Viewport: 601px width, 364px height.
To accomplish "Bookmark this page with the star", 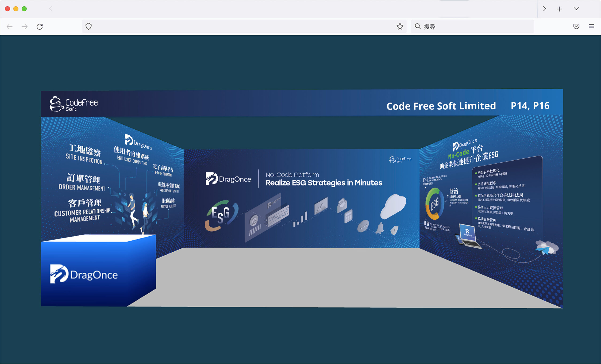I will tap(400, 26).
